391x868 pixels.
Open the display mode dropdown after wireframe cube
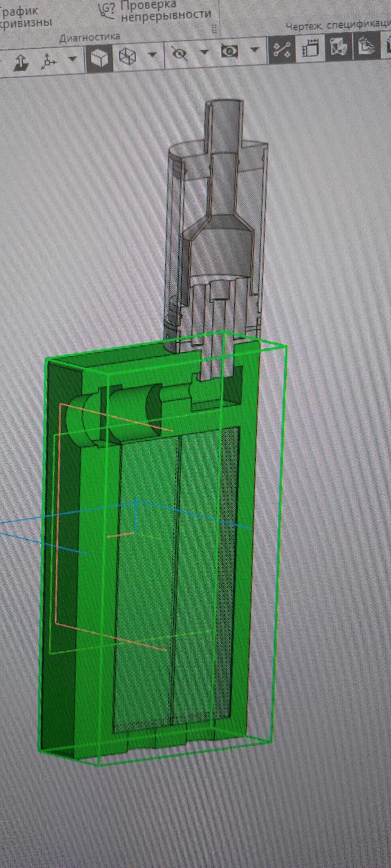pyautogui.click(x=152, y=54)
